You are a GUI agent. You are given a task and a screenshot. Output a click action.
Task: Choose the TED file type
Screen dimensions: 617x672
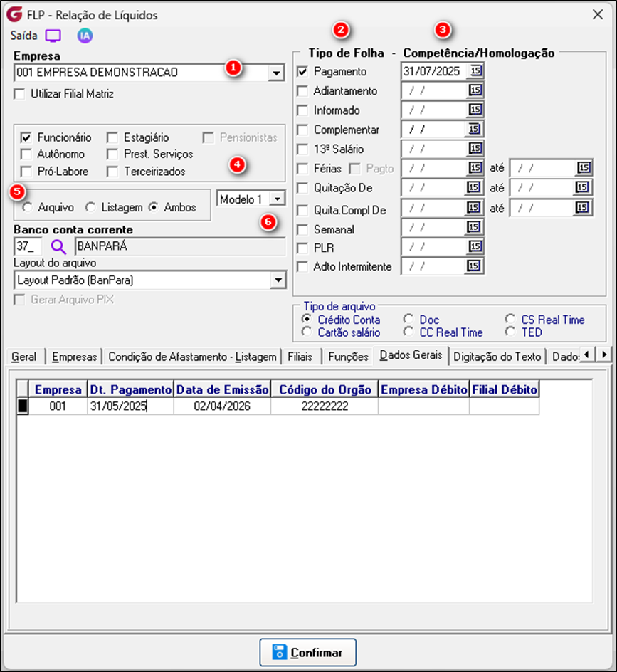pyautogui.click(x=510, y=332)
